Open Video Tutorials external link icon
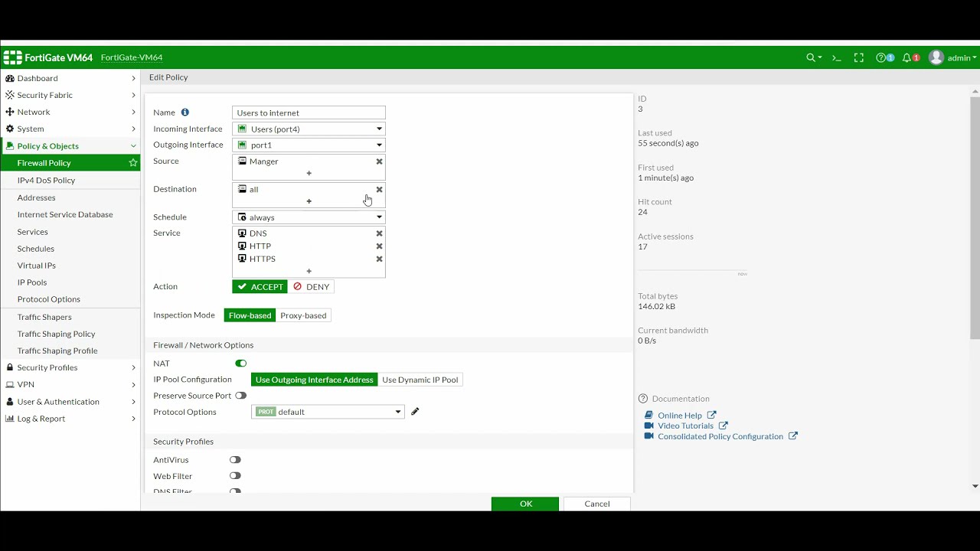The image size is (980, 551). [x=723, y=425]
